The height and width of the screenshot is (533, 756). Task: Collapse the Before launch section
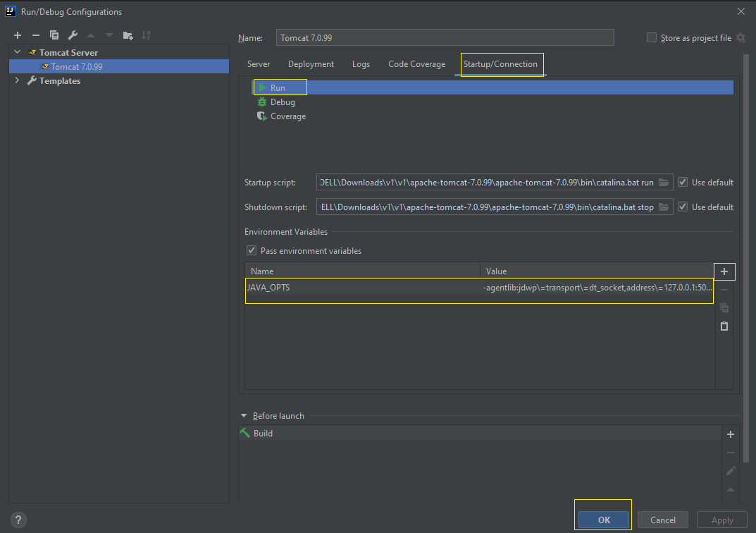pos(244,416)
